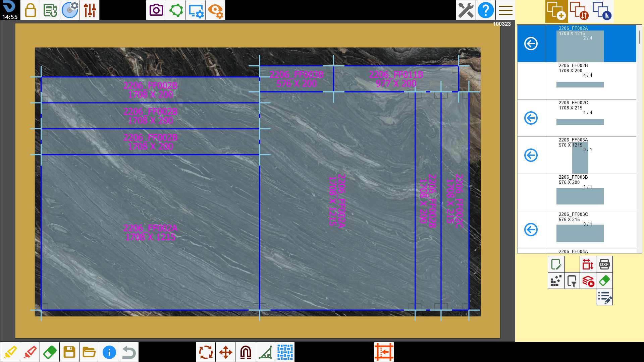
Task: Select the 2206_FF002B piece in list
Action: tap(577, 81)
